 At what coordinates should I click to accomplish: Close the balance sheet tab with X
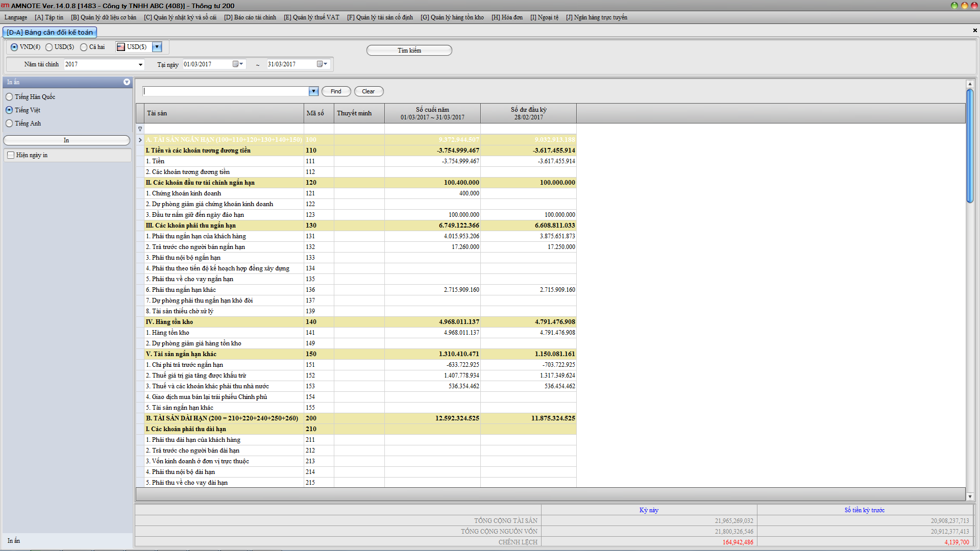[974, 31]
